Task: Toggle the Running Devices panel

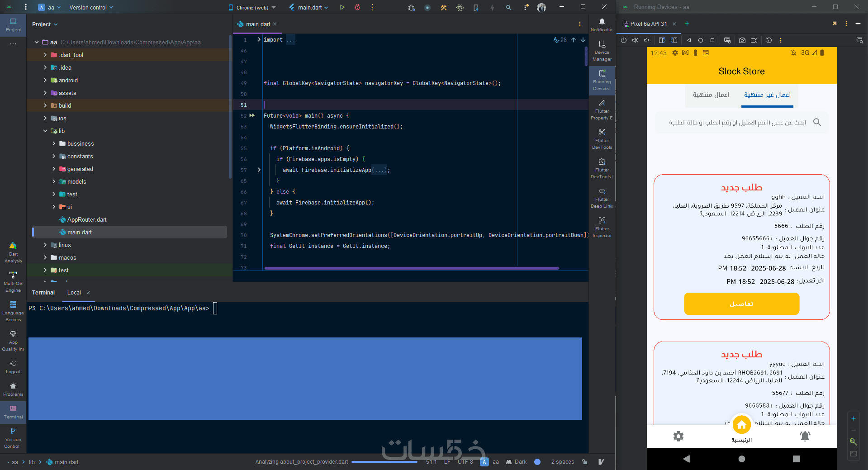Action: (602, 80)
